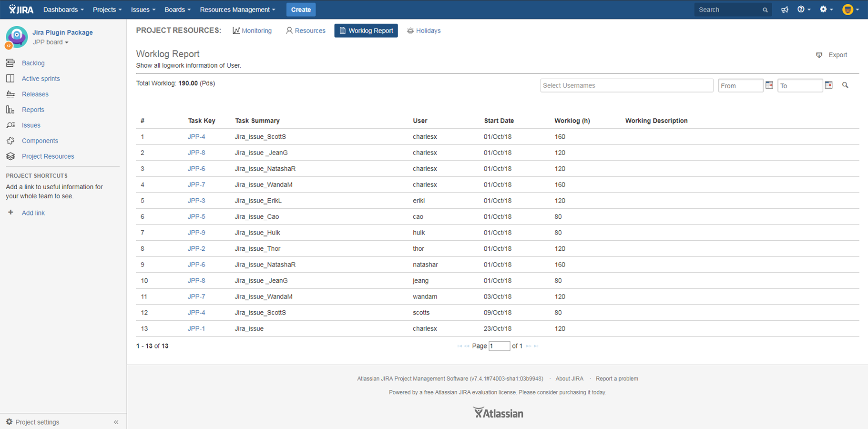The width and height of the screenshot is (868, 429).
Task: Click the Reports chart icon
Action: click(10, 110)
